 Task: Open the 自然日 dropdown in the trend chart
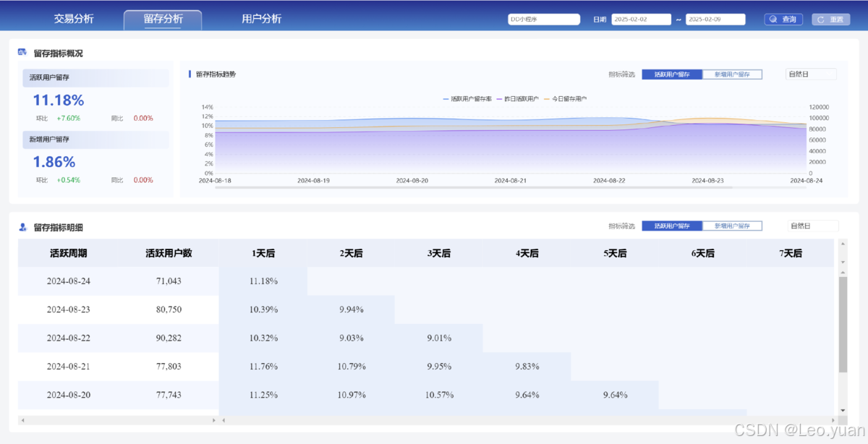point(811,74)
